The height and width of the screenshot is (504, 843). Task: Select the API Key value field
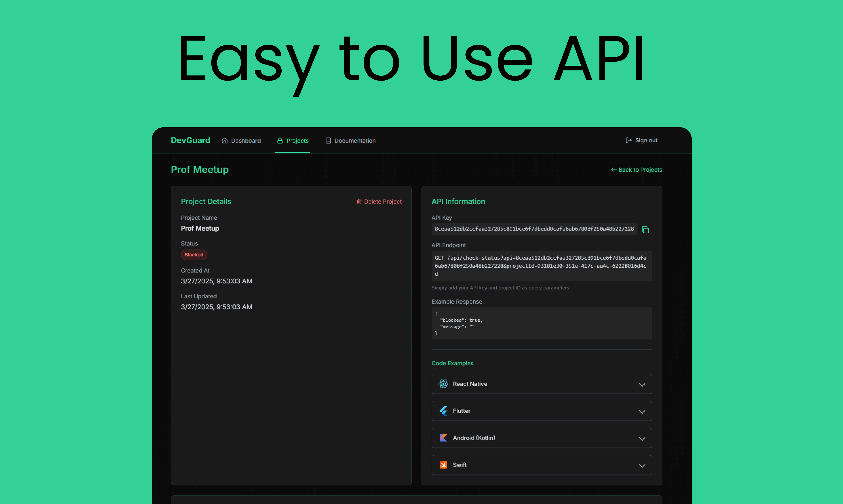coord(534,229)
